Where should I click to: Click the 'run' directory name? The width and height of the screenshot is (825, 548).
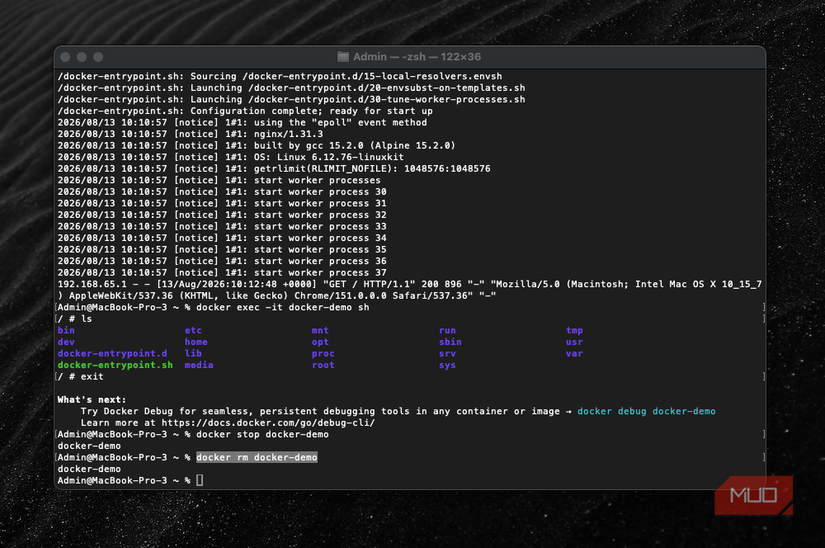point(447,330)
